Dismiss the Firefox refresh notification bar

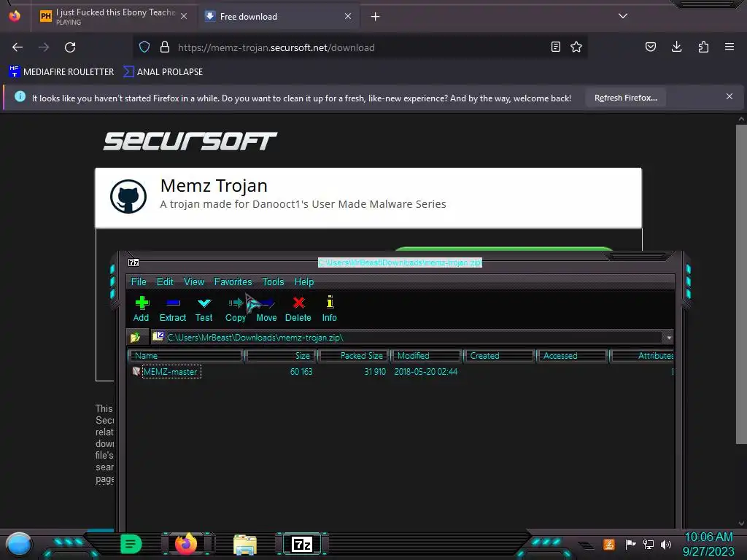click(x=729, y=97)
